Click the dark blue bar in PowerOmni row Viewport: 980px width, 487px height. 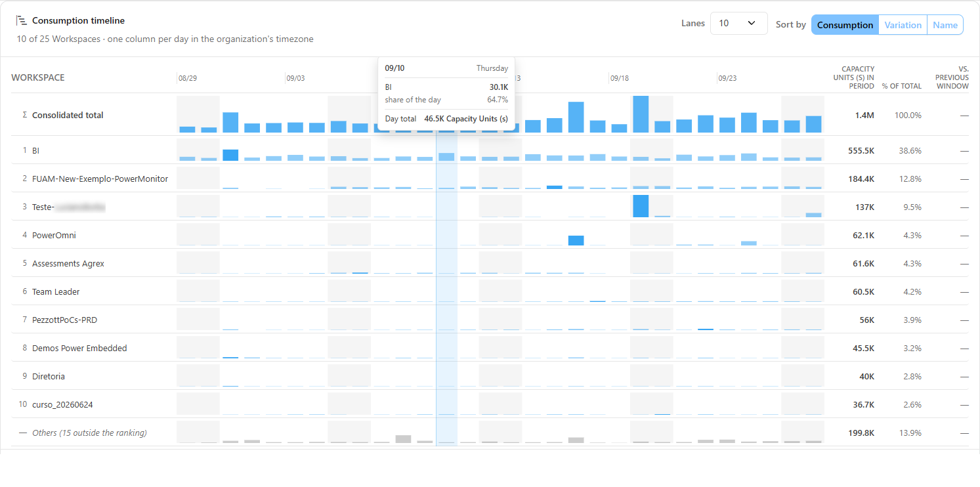pos(576,240)
